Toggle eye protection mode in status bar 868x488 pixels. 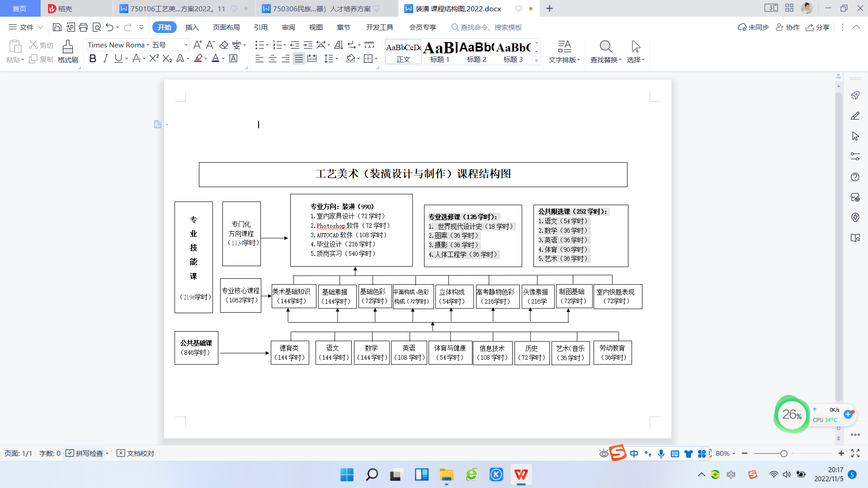[x=604, y=453]
